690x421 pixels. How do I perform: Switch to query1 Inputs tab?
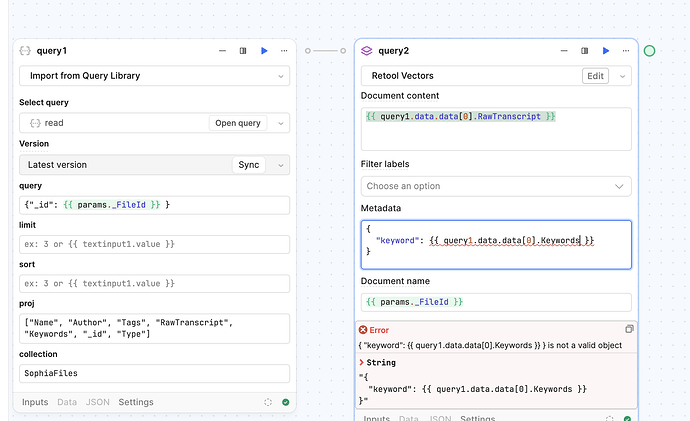35,402
